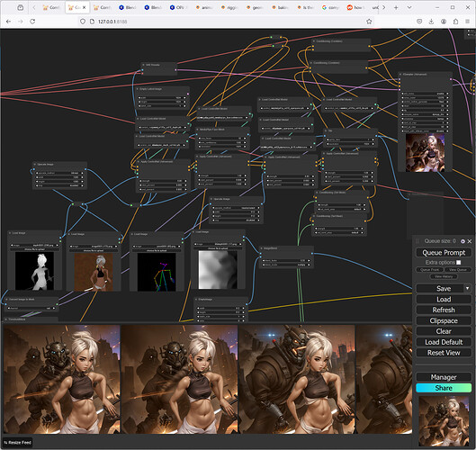
Task: Collapse the MediaPipe Face Mesh node
Action: (198, 130)
